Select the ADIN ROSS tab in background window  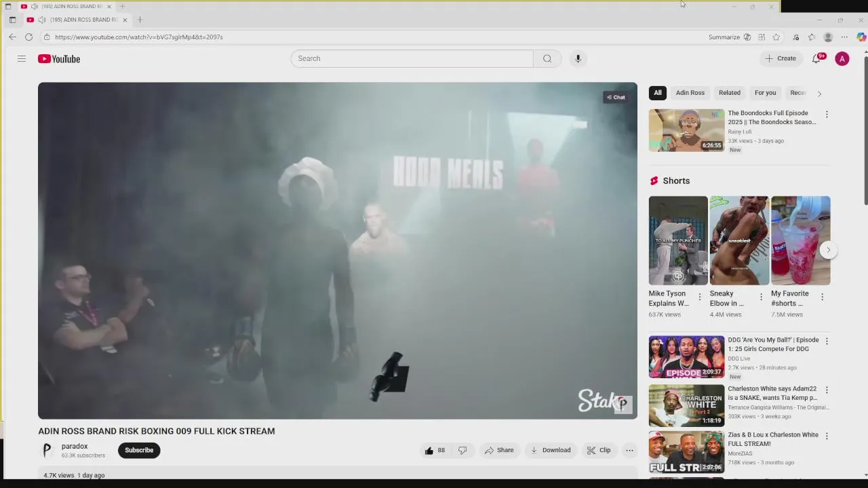click(66, 6)
